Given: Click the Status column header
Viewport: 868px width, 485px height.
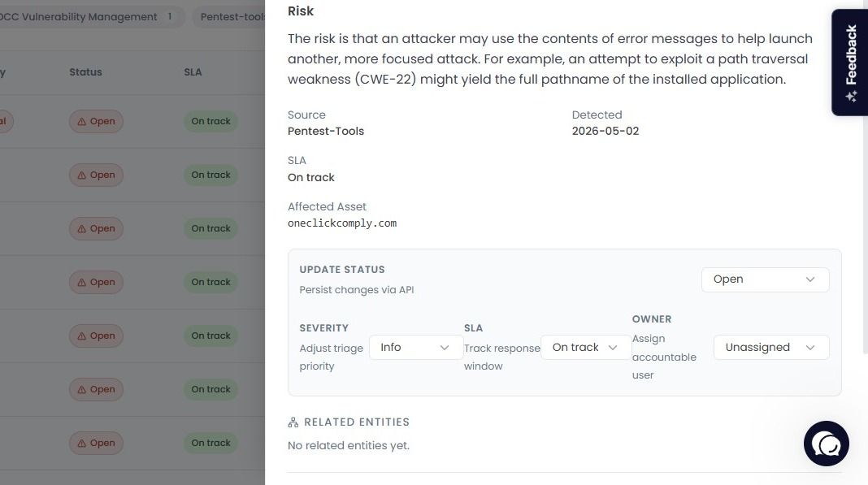Looking at the screenshot, I should click(85, 72).
